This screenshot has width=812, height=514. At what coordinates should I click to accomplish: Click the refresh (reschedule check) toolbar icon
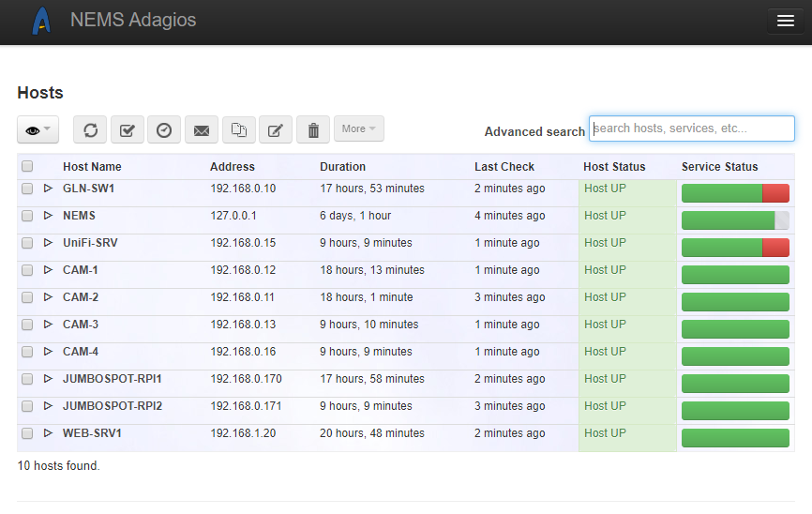point(90,129)
